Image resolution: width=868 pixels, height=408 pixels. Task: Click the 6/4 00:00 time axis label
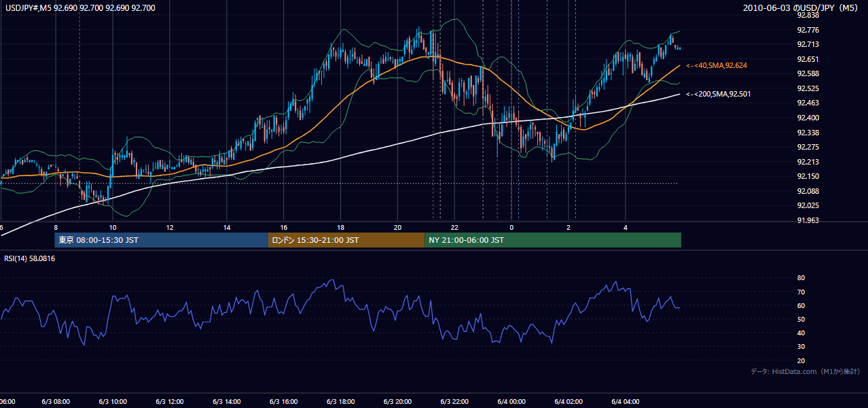tap(511, 402)
